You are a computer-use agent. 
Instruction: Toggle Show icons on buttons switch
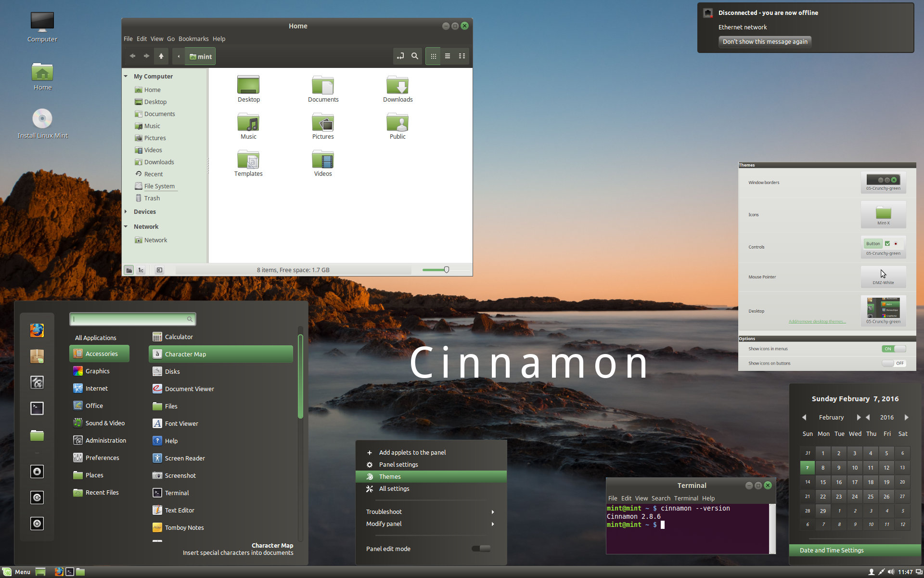tap(894, 363)
